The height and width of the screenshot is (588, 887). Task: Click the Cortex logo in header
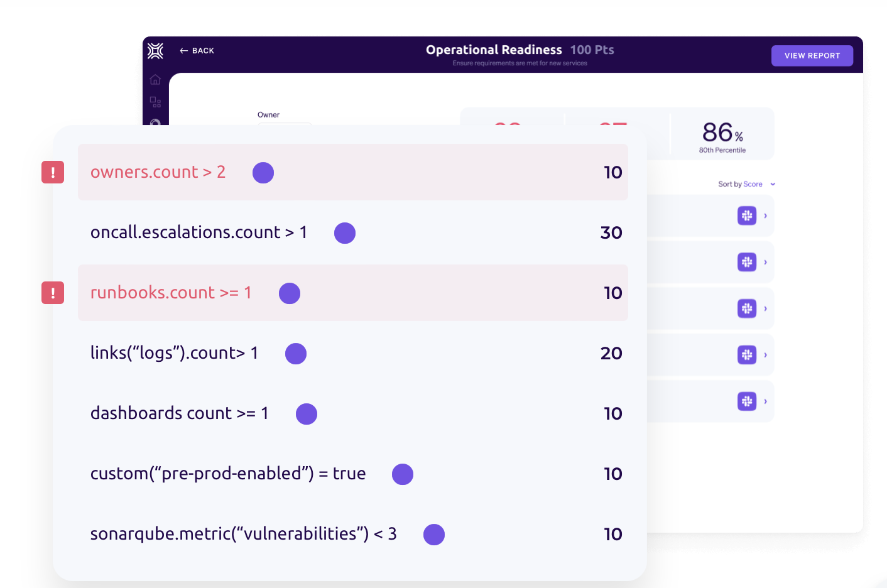[x=155, y=51]
